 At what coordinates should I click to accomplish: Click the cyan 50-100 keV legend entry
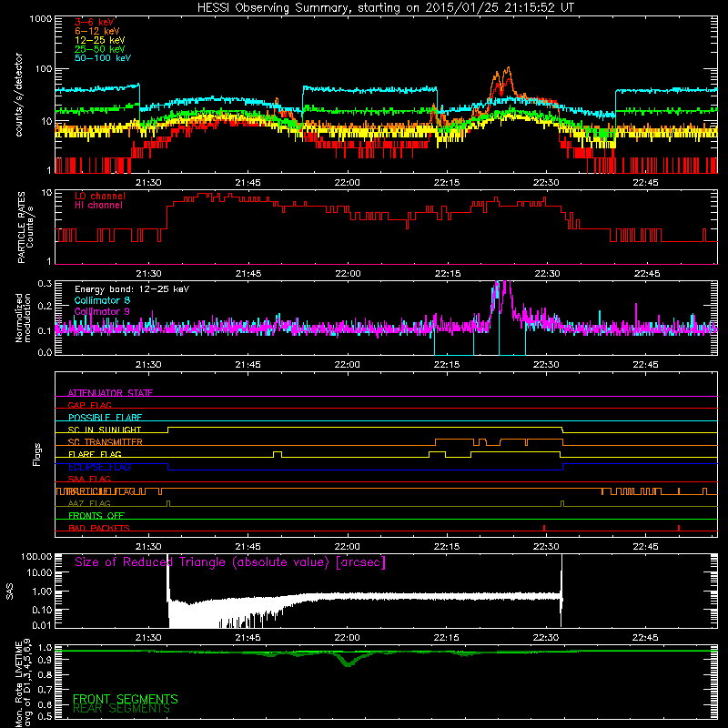tap(103, 58)
